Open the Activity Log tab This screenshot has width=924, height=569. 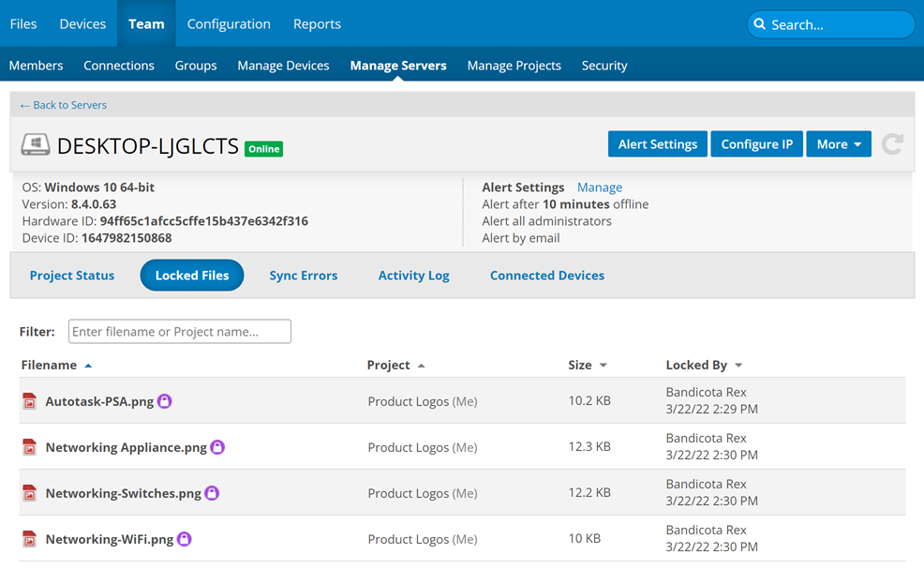(x=413, y=276)
